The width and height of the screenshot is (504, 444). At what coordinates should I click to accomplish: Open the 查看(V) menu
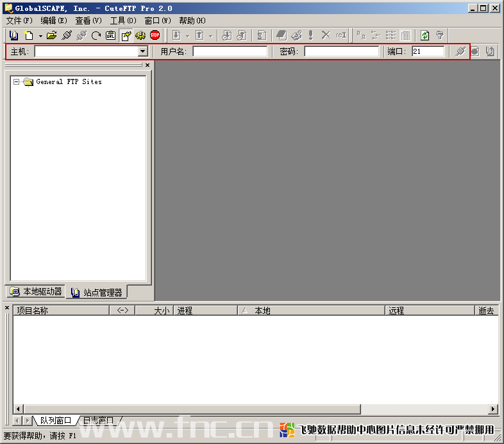[88, 21]
